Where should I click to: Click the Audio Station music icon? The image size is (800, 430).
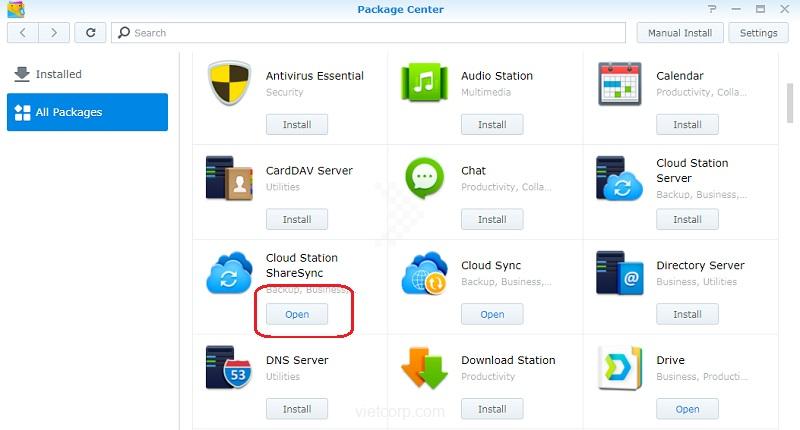coord(425,84)
